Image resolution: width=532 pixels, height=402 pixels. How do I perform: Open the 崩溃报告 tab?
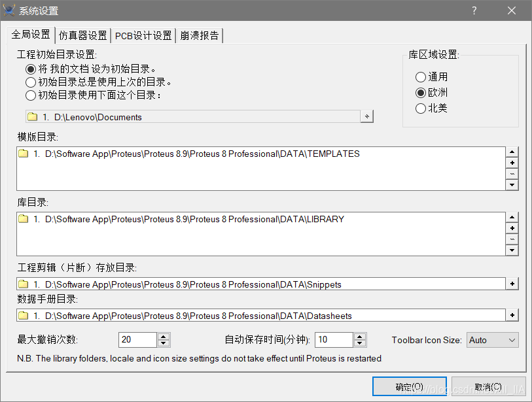199,35
